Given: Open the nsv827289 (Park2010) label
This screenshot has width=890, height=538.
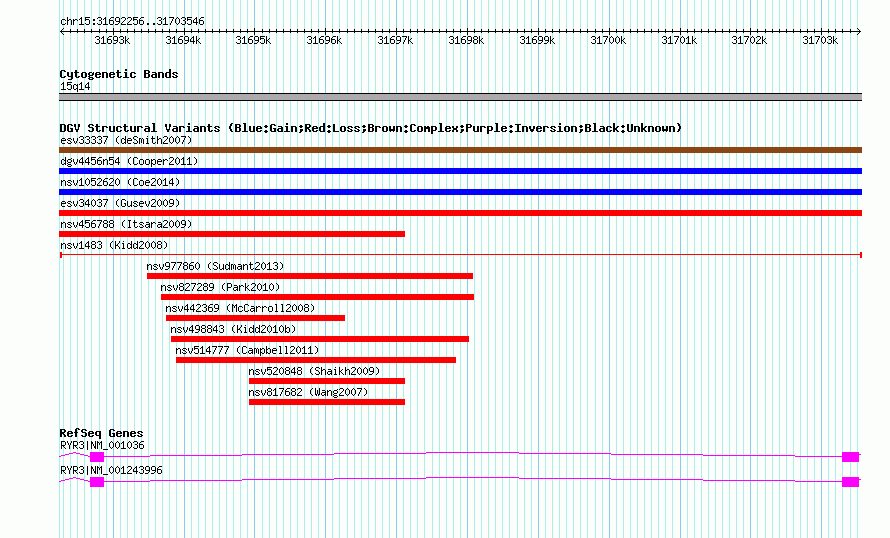Looking at the screenshot, I should pyautogui.click(x=220, y=287).
